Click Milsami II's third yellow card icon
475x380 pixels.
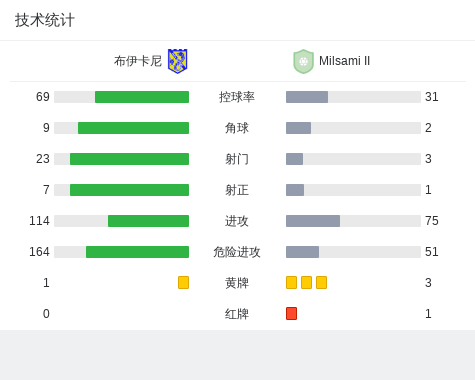pos(321,282)
